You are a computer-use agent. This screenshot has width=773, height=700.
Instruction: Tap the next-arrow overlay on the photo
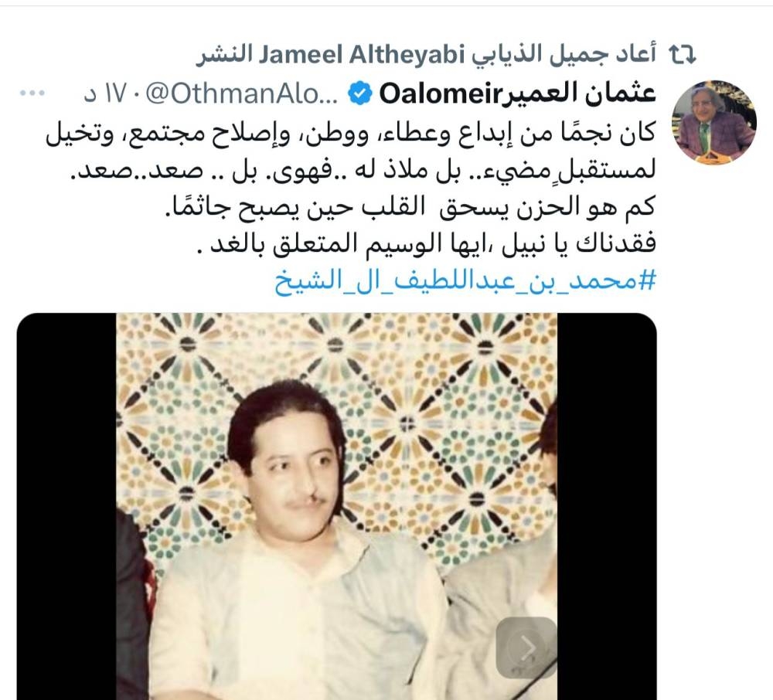point(526,647)
